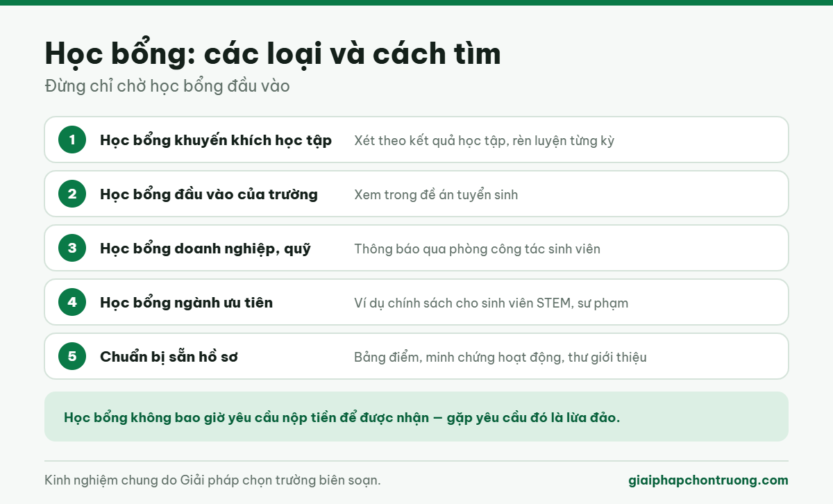
Task: Click the number 3 circle badge
Action: tap(72, 248)
